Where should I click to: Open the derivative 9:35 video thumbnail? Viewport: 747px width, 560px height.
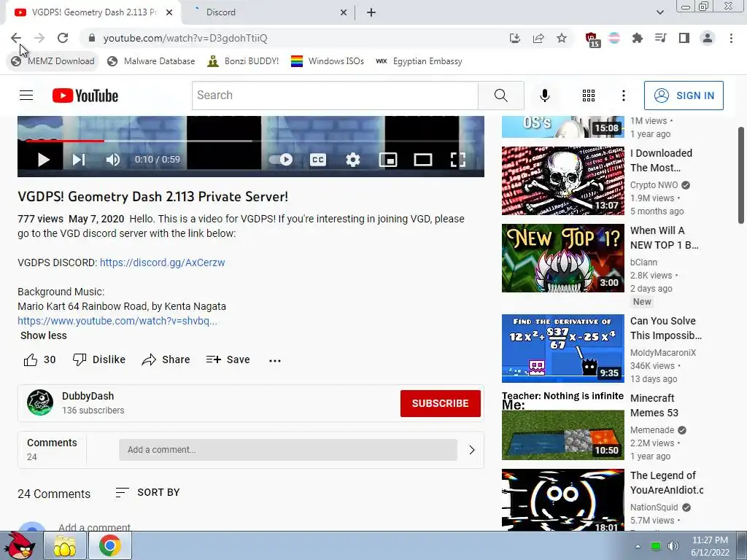click(x=562, y=348)
